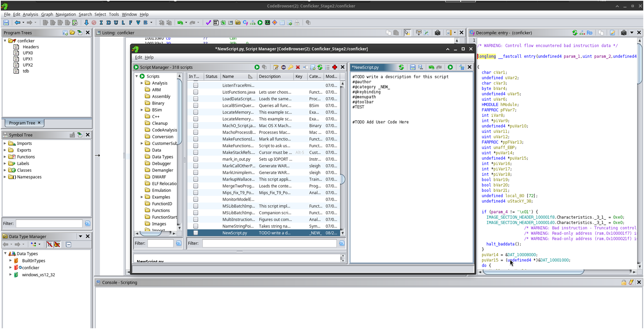Click the orange diamond icon in the main toolbar
The width and height of the screenshot is (644, 329).
(x=275, y=23)
